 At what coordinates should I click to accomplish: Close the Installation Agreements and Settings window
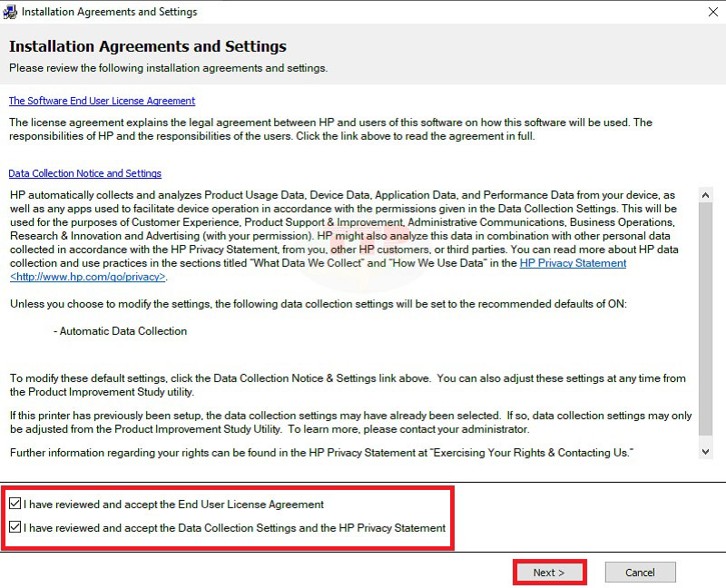[x=712, y=12]
